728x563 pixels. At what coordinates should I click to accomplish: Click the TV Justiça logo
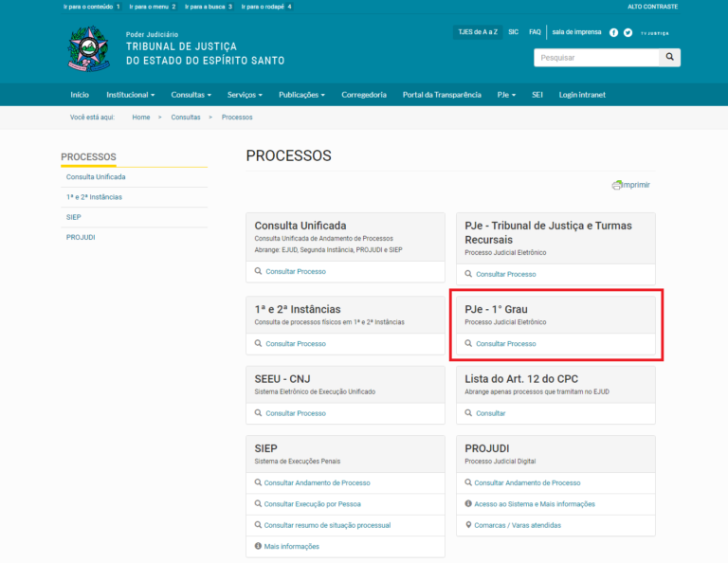pos(655,33)
